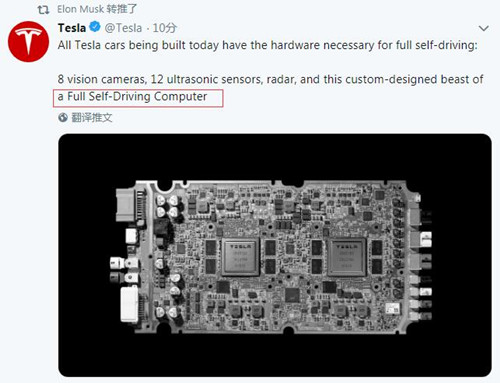Click the bold Tesla display name
This screenshot has width=500, height=383.
tap(72, 28)
